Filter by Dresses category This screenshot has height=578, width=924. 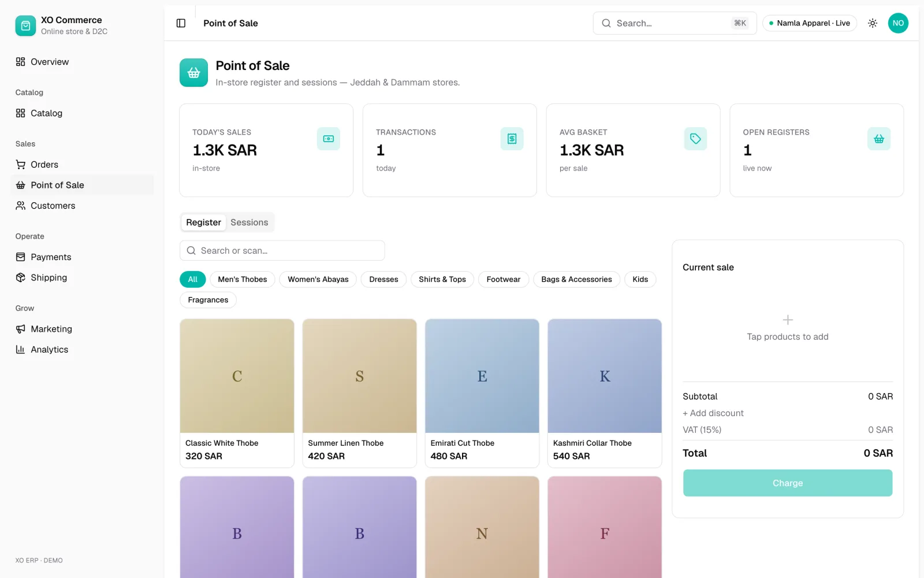[x=384, y=279]
